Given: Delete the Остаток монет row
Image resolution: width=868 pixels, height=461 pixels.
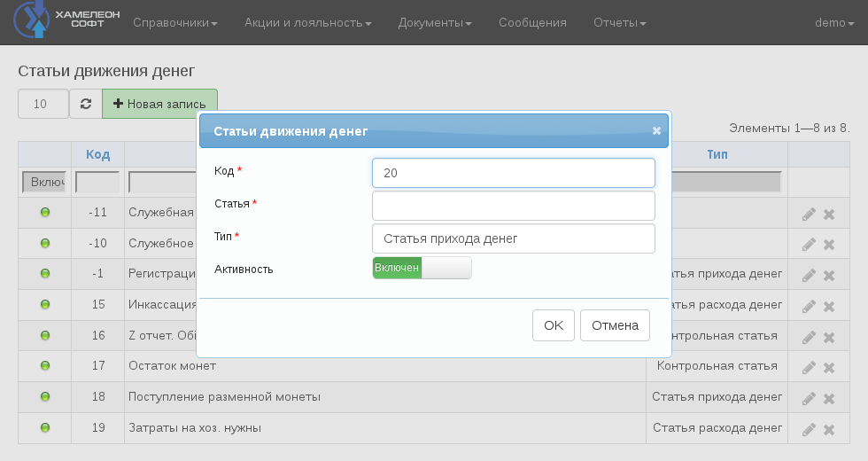Looking at the screenshot, I should point(829,367).
